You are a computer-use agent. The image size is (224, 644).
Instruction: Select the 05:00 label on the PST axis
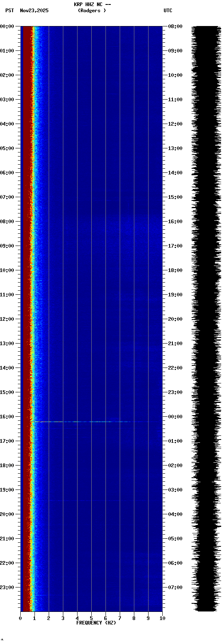click(x=7, y=148)
